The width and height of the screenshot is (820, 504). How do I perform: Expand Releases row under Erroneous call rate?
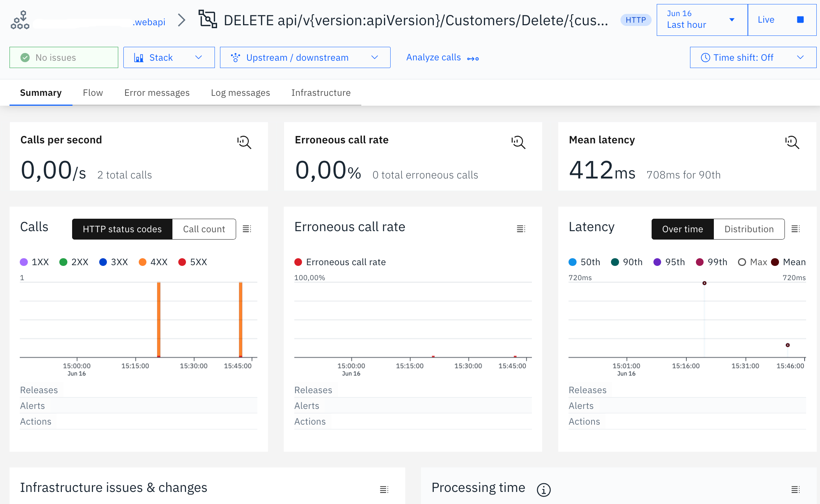pos(413,390)
